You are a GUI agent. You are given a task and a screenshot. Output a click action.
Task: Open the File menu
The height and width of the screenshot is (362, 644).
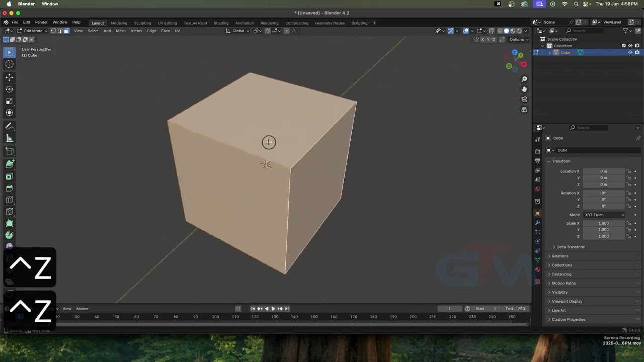(x=15, y=23)
